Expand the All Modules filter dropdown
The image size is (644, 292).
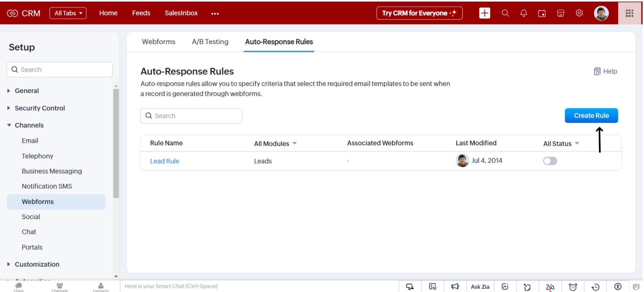295,143
